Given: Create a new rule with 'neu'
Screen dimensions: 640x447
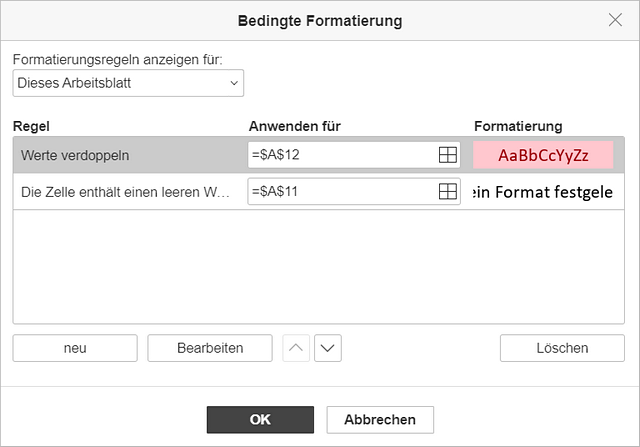Looking at the screenshot, I should 75,348.
